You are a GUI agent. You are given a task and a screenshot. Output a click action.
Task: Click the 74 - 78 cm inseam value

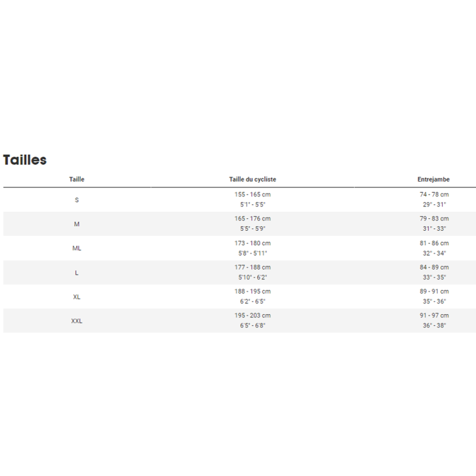tap(434, 195)
